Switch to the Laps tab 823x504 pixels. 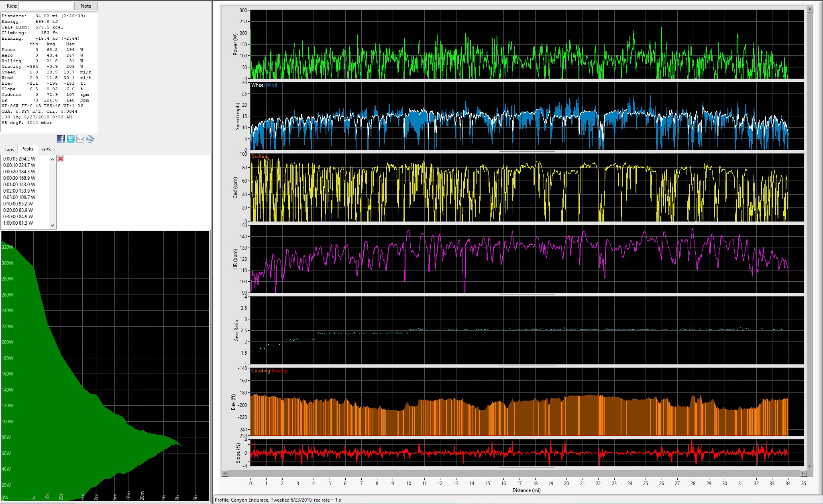(9, 150)
